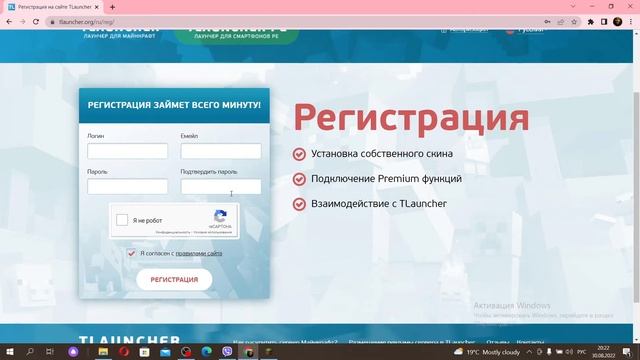Screen dimensions: 640x360
Task: Open Microsoft Store from taskbar
Action: (x=144, y=352)
